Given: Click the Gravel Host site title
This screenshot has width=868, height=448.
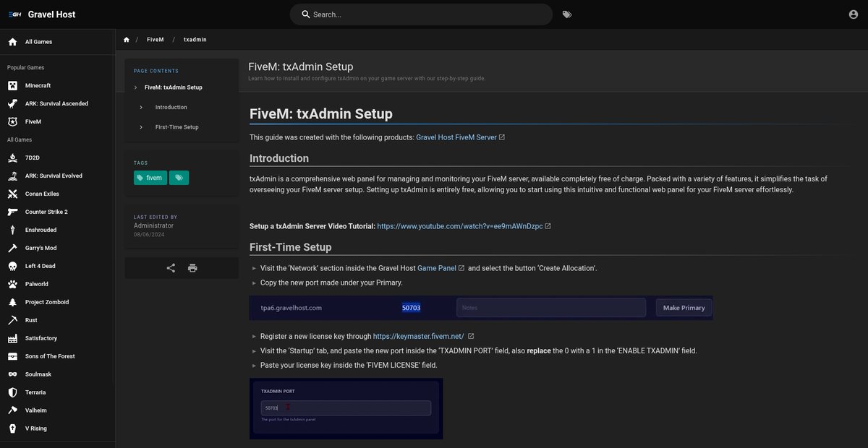Looking at the screenshot, I should [51, 14].
